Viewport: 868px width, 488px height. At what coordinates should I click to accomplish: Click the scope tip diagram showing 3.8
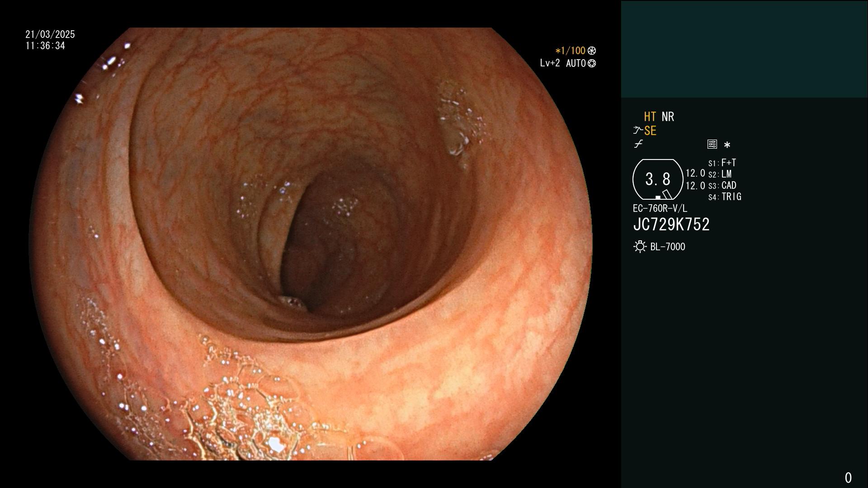(658, 179)
